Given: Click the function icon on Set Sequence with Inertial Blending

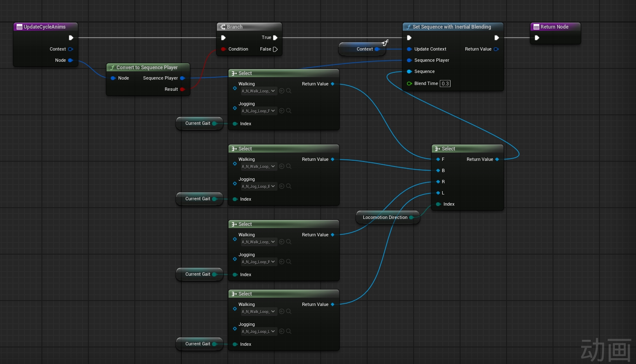Looking at the screenshot, I should (409, 27).
